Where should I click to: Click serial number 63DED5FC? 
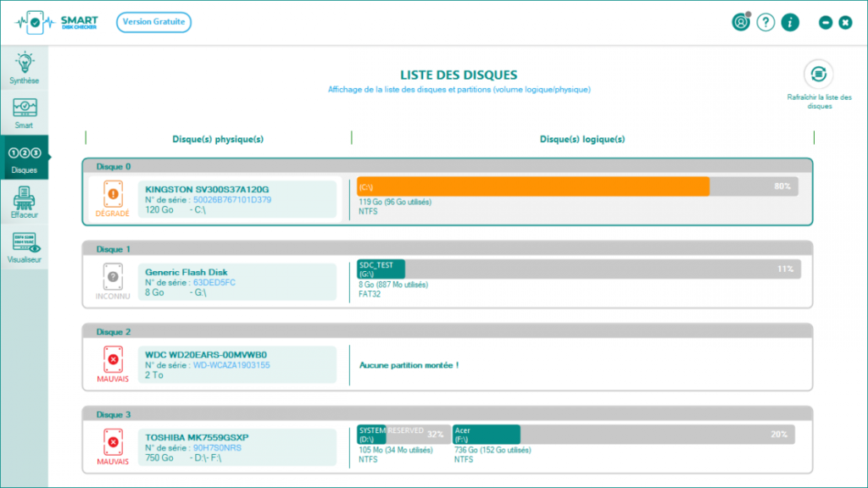pos(214,283)
